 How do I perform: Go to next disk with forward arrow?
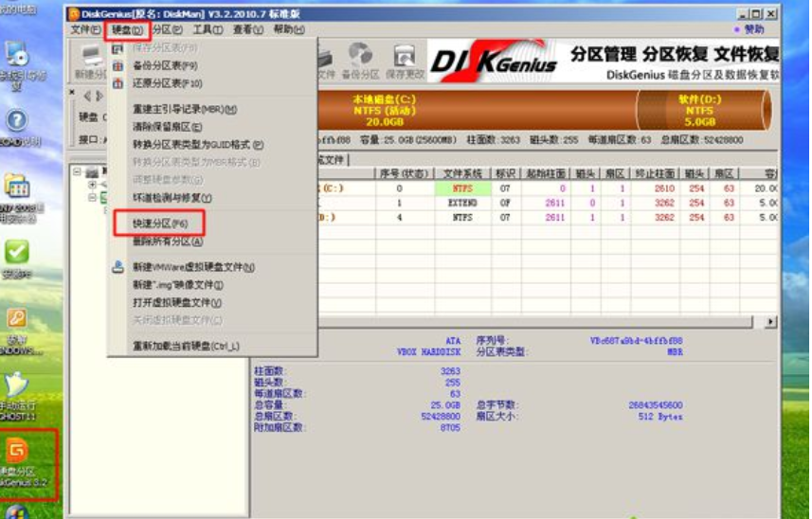pyautogui.click(x=99, y=96)
